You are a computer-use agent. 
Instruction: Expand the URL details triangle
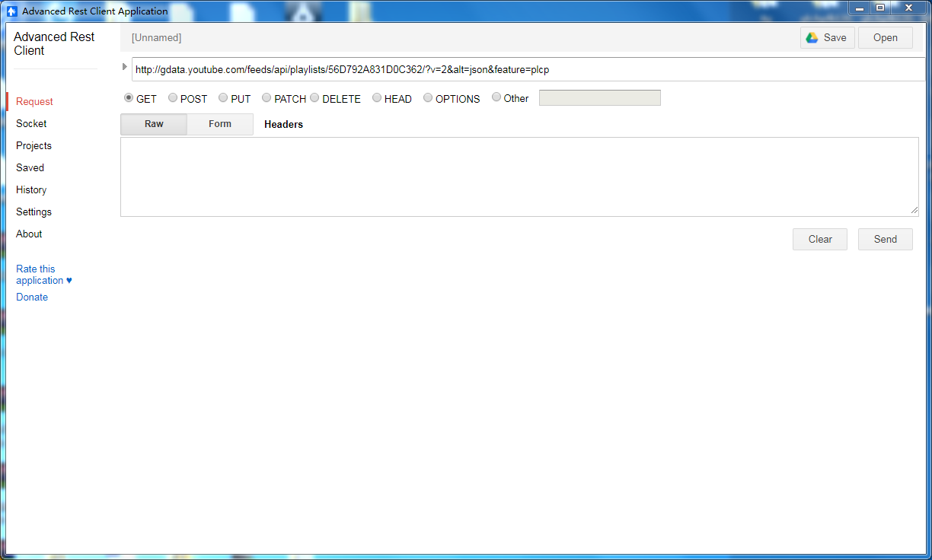pyautogui.click(x=125, y=67)
